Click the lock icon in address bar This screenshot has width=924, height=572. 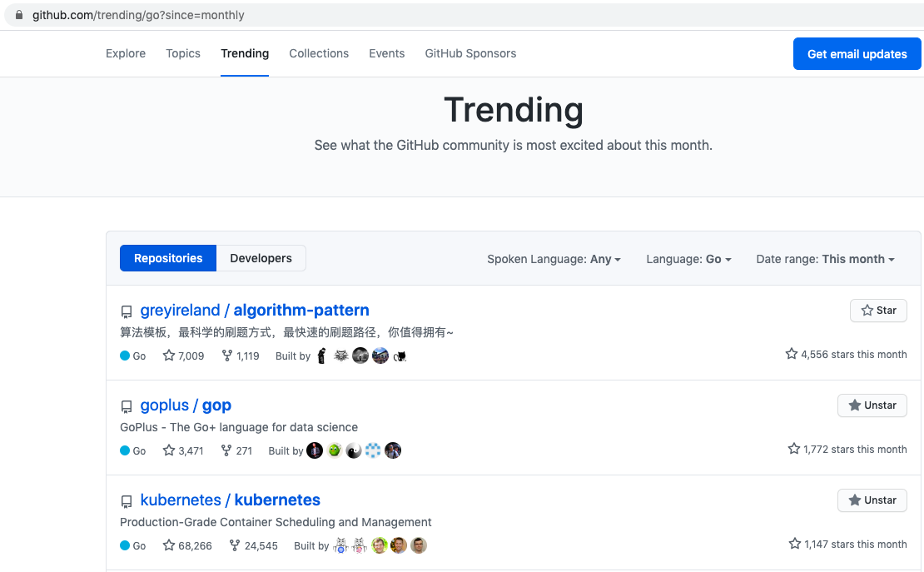tap(19, 15)
